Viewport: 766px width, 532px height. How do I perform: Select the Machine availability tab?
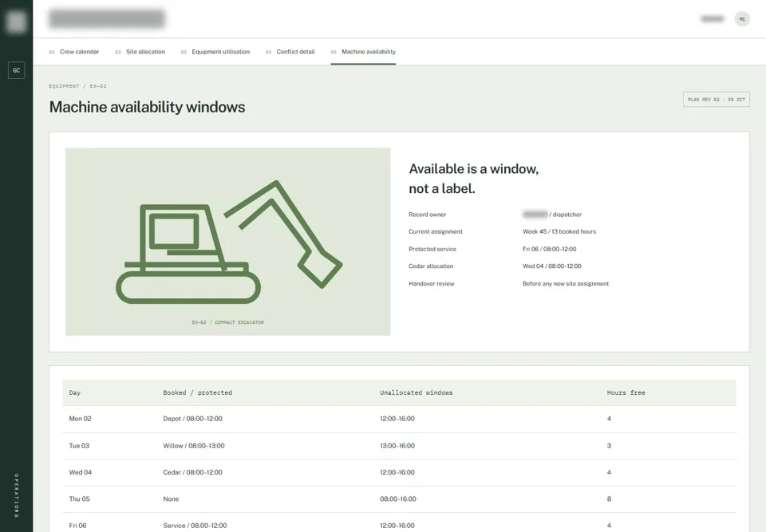tap(363, 52)
